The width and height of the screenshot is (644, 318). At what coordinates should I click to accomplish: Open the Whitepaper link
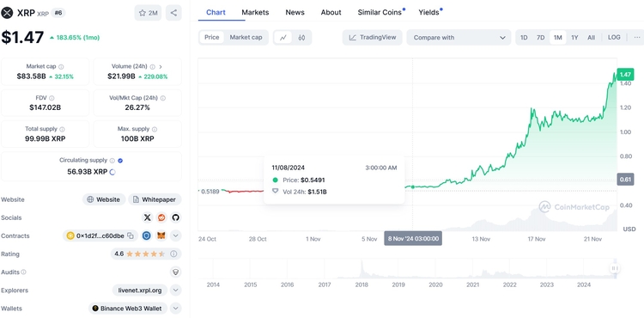coord(155,199)
